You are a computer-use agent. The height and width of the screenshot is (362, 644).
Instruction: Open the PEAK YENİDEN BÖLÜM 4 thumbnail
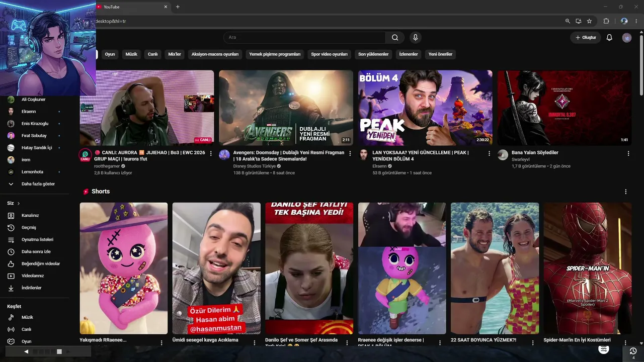pyautogui.click(x=425, y=108)
